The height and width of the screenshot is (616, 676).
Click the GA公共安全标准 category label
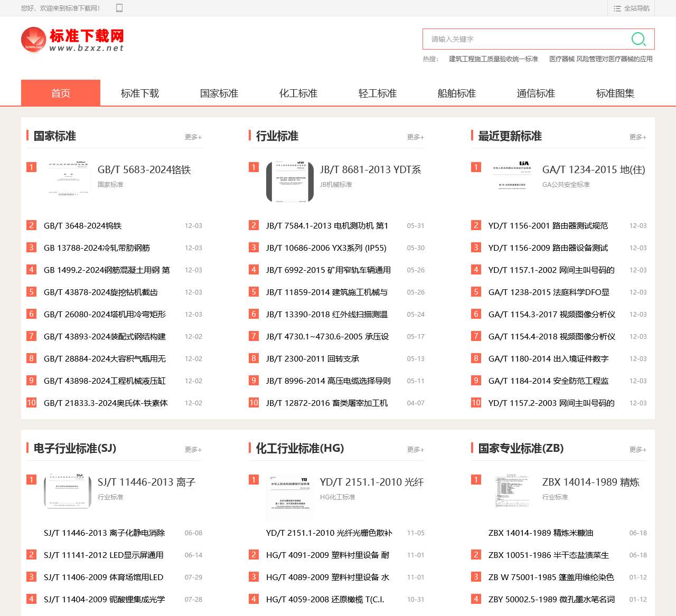click(566, 185)
